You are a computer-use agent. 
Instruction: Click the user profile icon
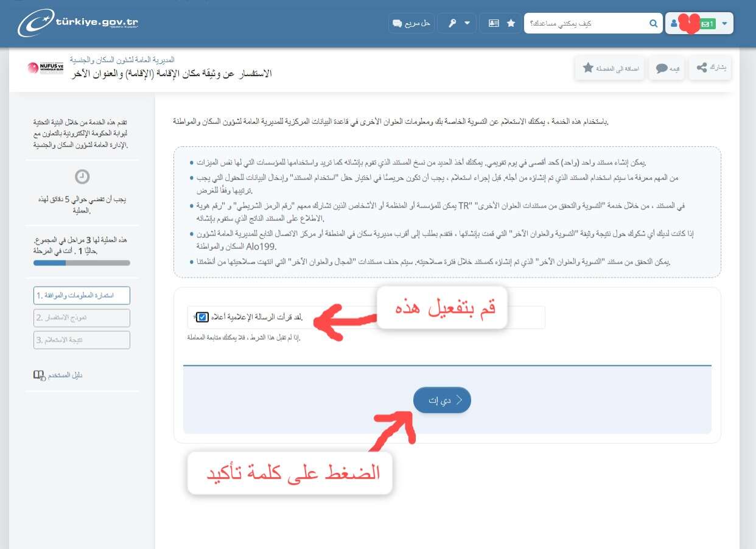(x=674, y=24)
